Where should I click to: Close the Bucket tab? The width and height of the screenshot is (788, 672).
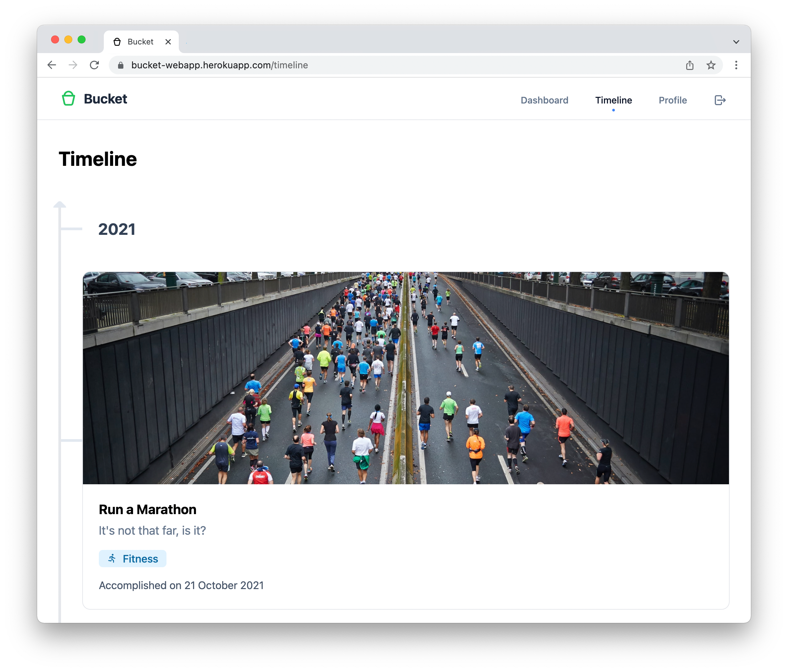pyautogui.click(x=168, y=42)
